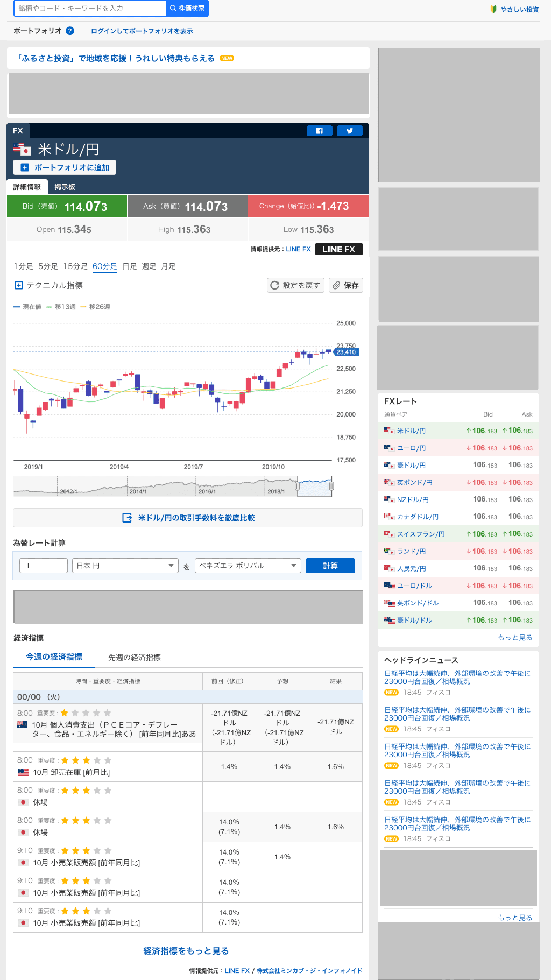Expand the テクニカル指標 section

48,285
